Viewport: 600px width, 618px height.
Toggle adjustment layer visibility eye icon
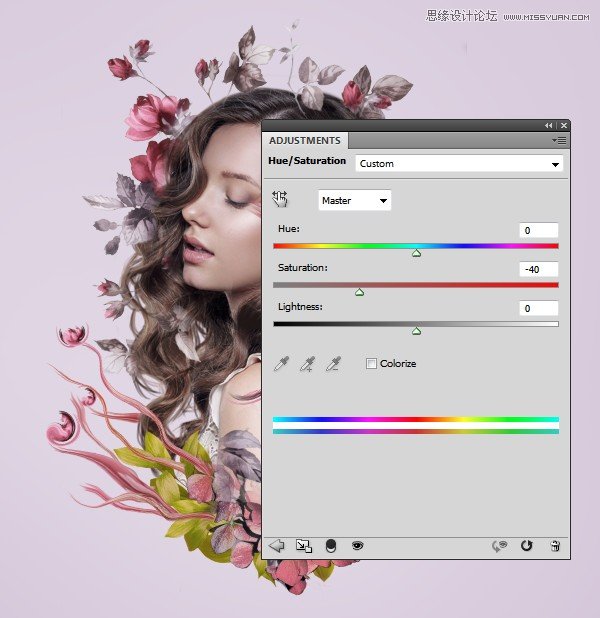coord(357,546)
